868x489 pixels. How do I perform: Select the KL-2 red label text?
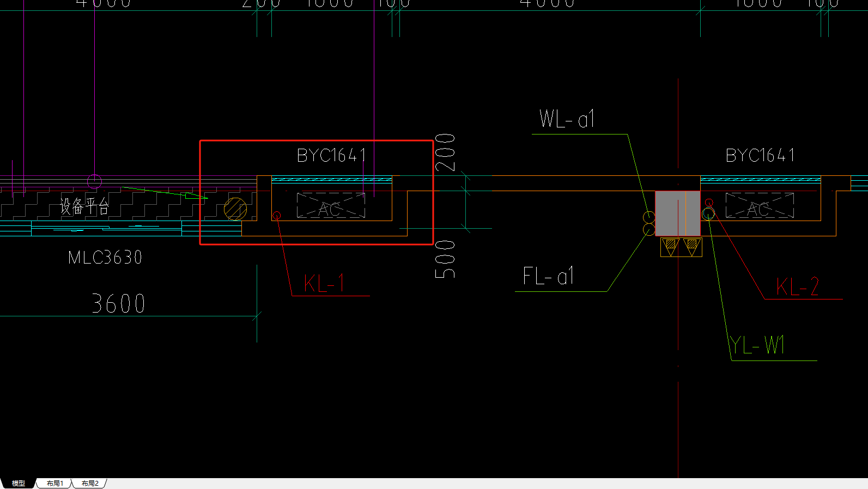(798, 286)
